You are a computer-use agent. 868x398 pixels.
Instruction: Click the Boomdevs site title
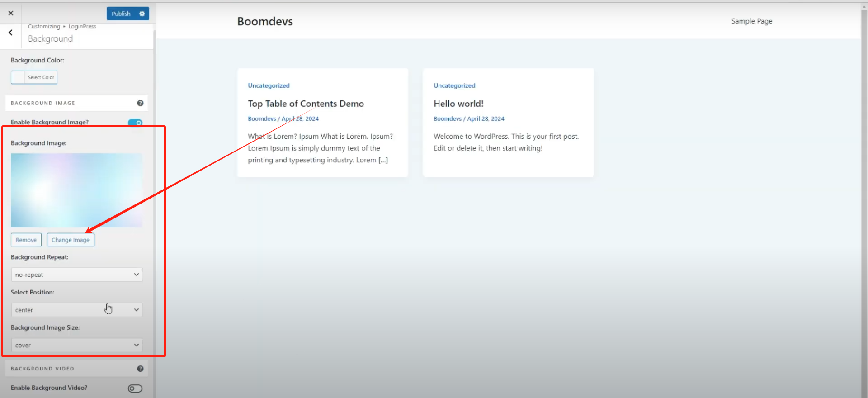[x=265, y=21]
